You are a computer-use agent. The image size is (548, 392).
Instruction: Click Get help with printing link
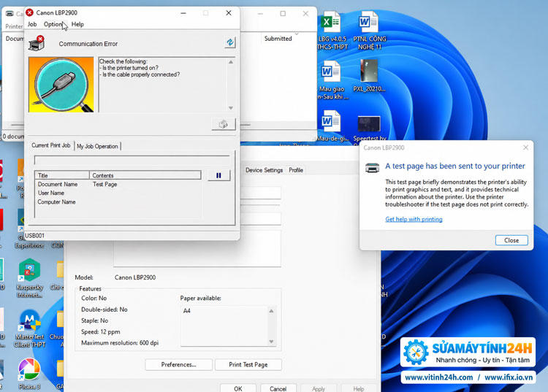[414, 219]
